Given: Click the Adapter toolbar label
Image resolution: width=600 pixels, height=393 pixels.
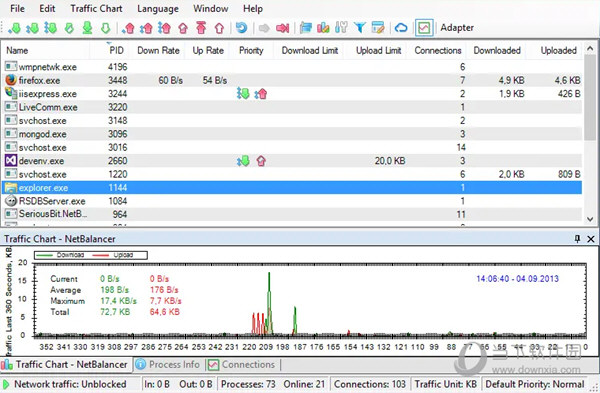Looking at the screenshot, I should 457,28.
